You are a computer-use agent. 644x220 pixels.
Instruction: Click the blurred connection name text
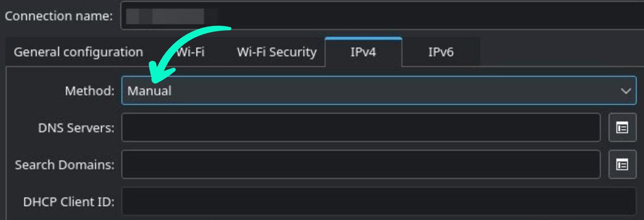click(x=165, y=16)
